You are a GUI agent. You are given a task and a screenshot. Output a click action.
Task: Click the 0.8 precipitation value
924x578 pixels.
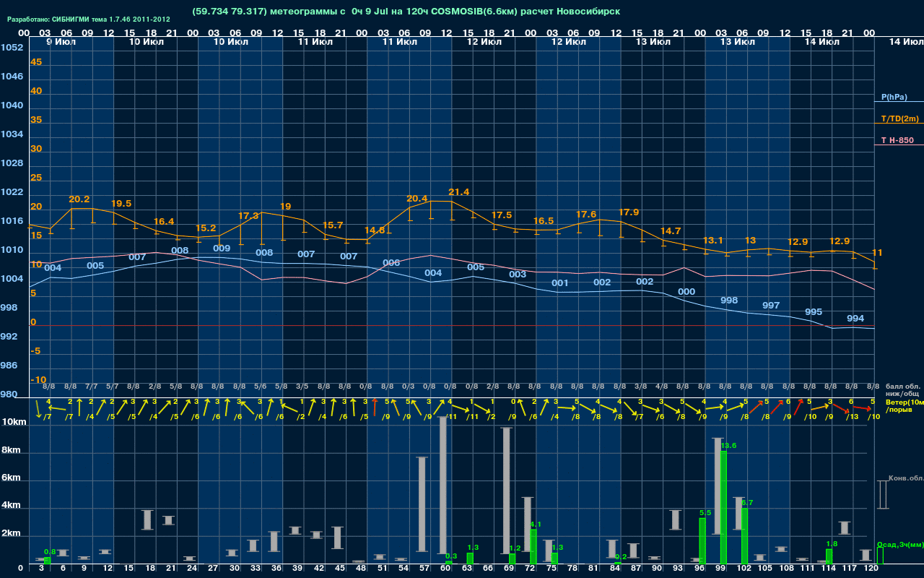pyautogui.click(x=50, y=552)
